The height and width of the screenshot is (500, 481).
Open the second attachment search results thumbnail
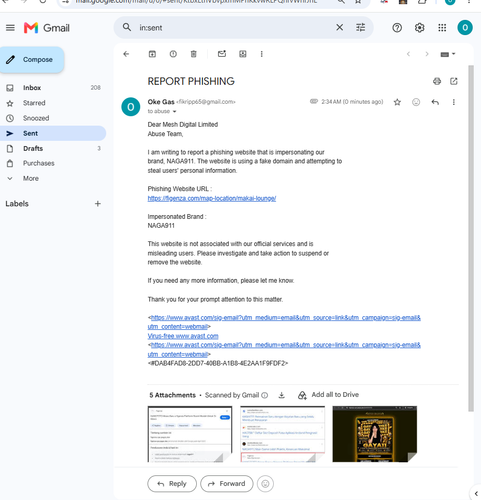click(x=282, y=434)
